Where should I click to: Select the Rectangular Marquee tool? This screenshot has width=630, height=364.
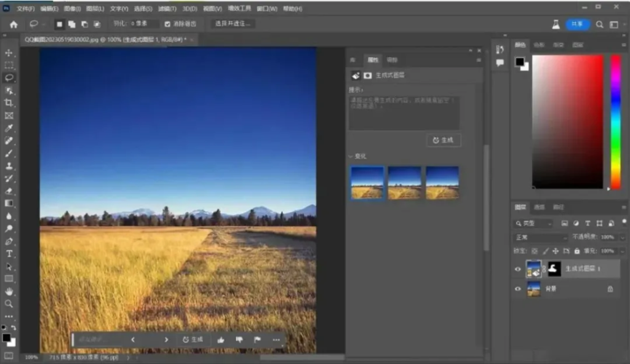coord(9,65)
